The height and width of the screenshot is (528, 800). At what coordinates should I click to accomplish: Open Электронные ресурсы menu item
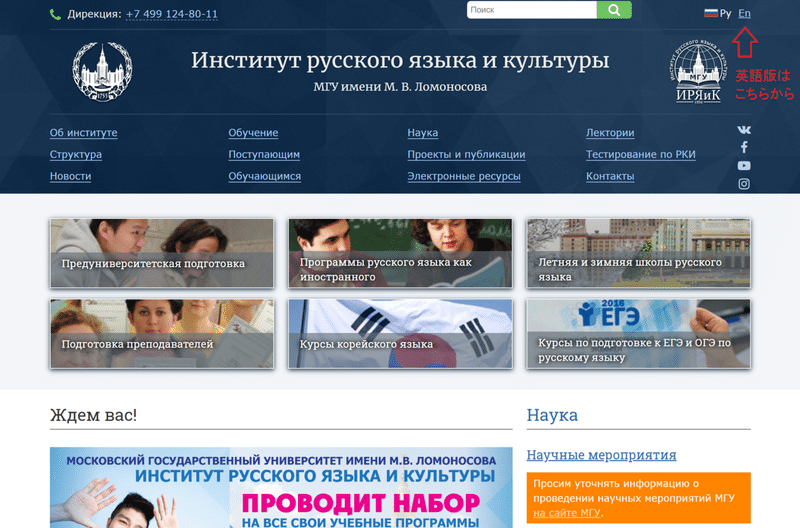click(x=464, y=177)
